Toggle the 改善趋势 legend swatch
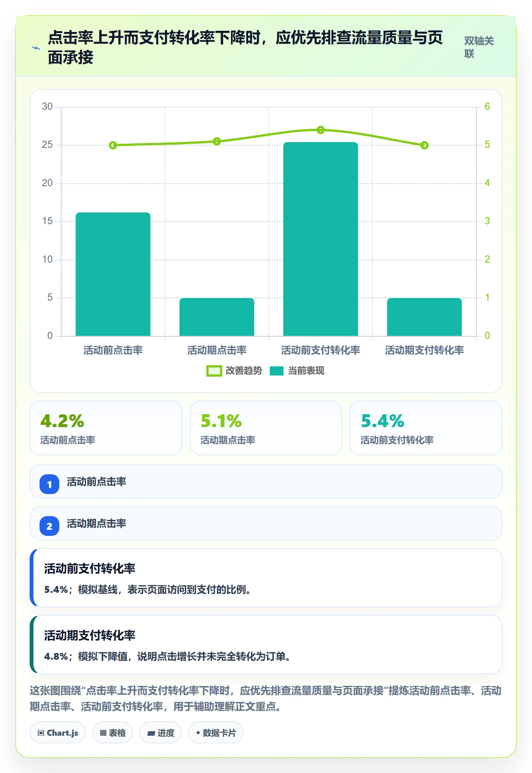The height and width of the screenshot is (773, 532). pos(214,371)
